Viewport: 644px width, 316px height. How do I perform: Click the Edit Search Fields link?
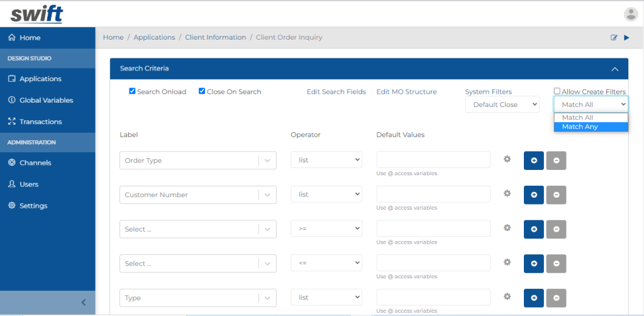(x=336, y=92)
